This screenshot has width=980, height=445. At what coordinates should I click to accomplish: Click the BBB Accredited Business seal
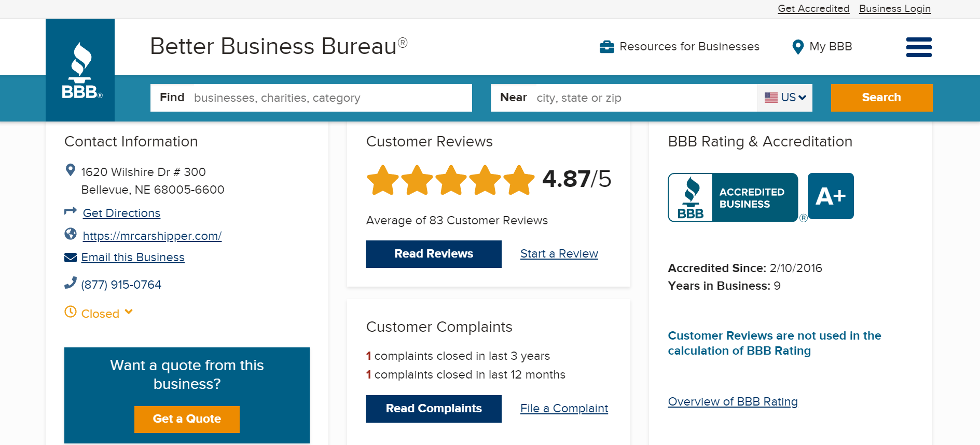(733, 197)
